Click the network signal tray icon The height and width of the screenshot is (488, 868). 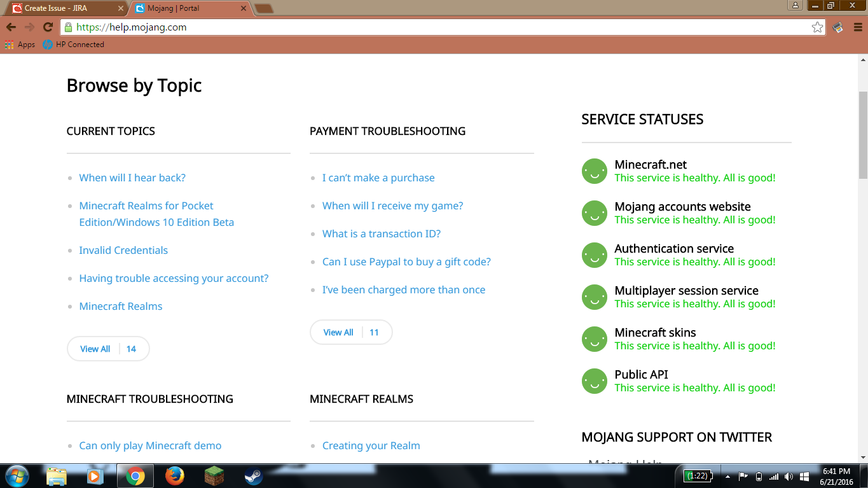[x=774, y=477]
